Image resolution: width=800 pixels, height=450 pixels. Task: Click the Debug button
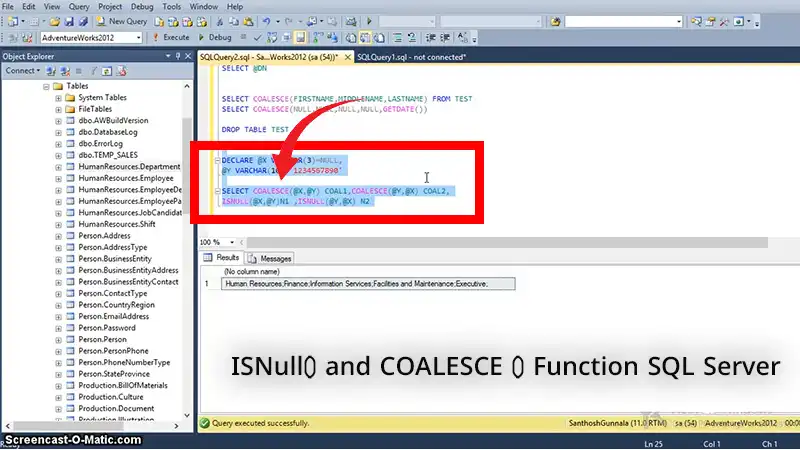coord(215,38)
